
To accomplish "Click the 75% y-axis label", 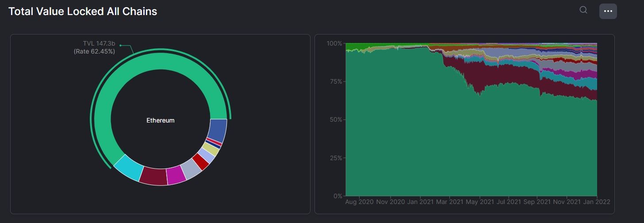I will coord(334,81).
